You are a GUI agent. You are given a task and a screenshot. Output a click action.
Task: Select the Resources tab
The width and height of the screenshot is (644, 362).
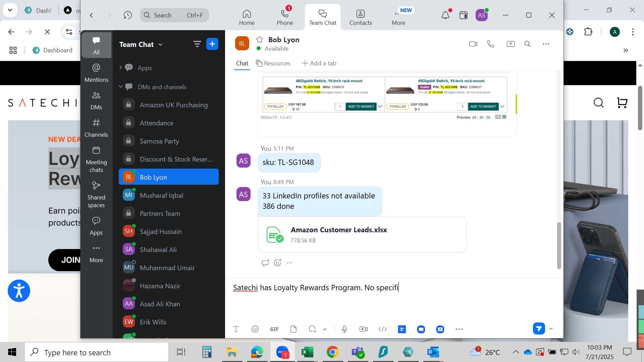pyautogui.click(x=273, y=63)
